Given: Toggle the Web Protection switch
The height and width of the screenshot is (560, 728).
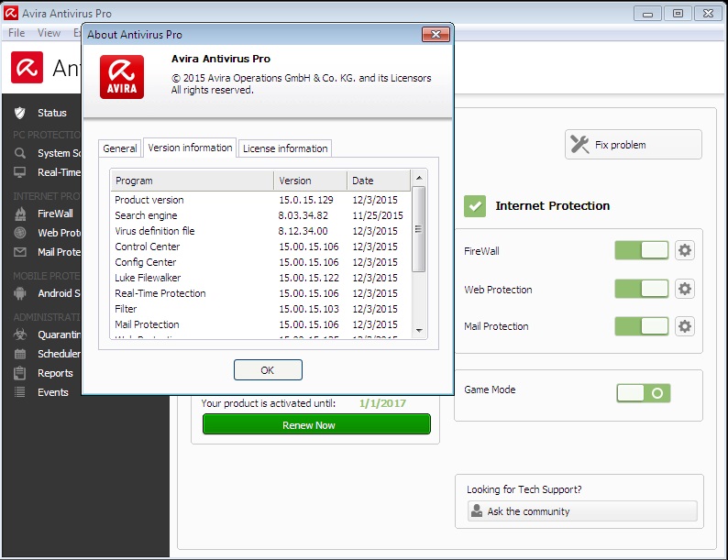Looking at the screenshot, I should (x=641, y=289).
